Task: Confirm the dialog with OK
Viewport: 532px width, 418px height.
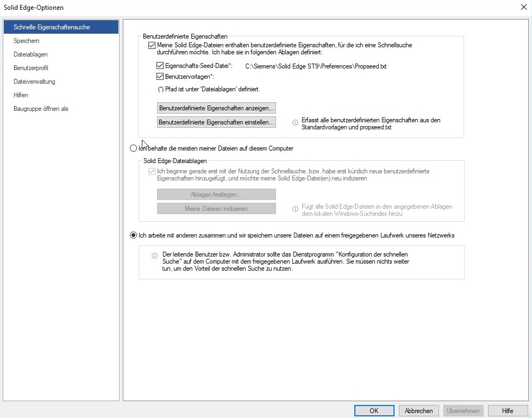Action: coord(374,410)
